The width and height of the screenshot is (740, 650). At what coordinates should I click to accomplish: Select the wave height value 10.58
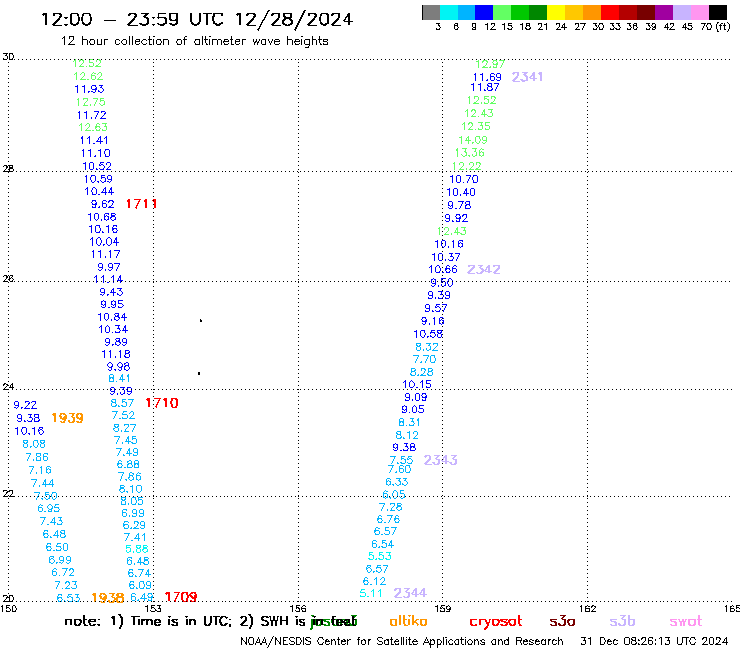(x=428, y=334)
